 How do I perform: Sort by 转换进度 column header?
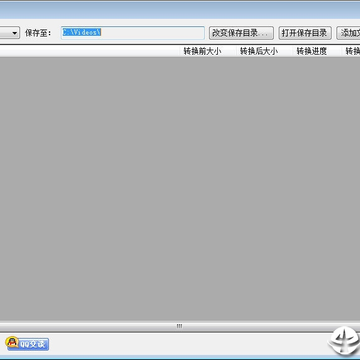click(312, 51)
